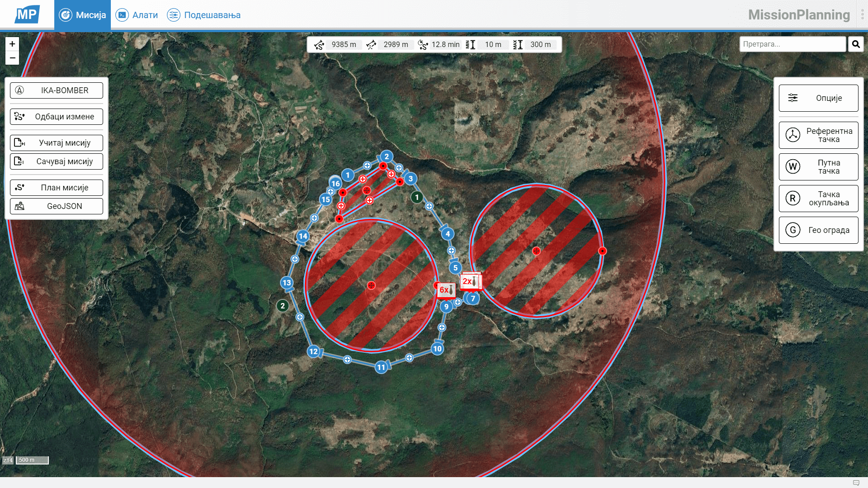Open the Опције panel
Screen dimensions: 868x488
[818, 98]
